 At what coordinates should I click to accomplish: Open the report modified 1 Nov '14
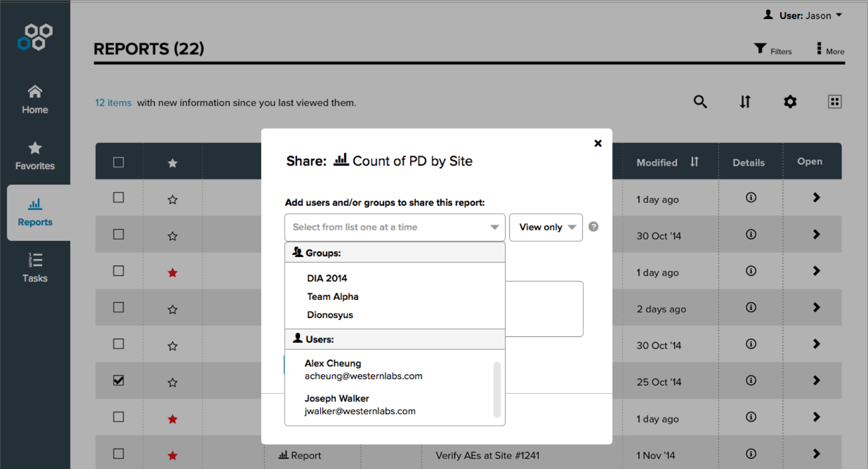[816, 453]
